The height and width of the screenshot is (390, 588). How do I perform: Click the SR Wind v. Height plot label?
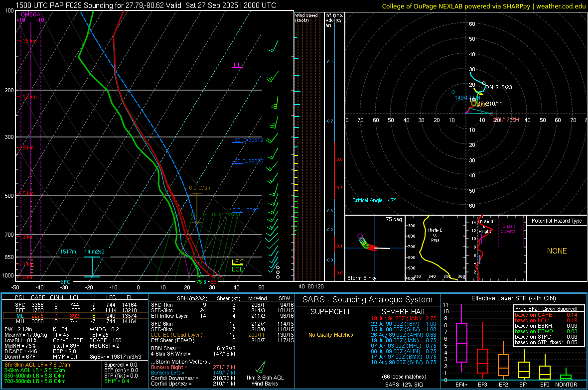point(485,227)
